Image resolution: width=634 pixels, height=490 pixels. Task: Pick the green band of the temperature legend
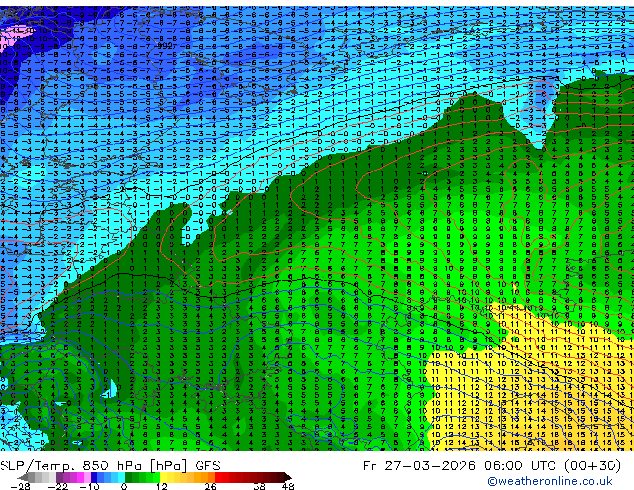142,477
